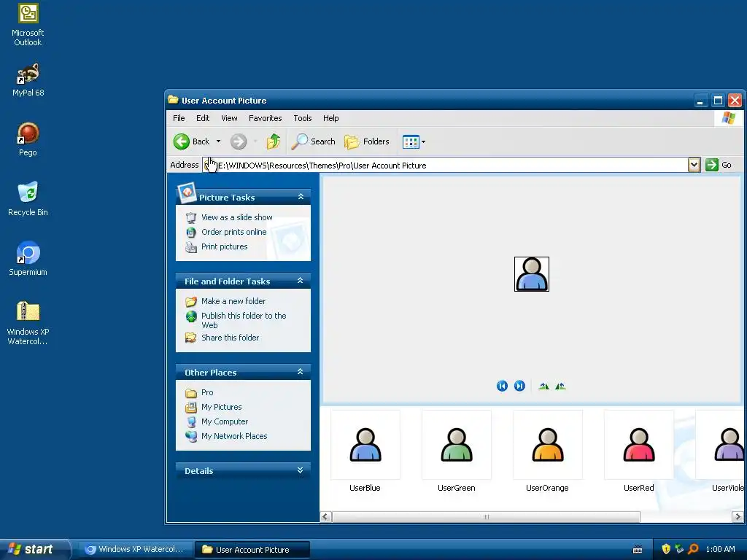Expand the Details panel
The height and width of the screenshot is (560, 747).
tap(300, 470)
